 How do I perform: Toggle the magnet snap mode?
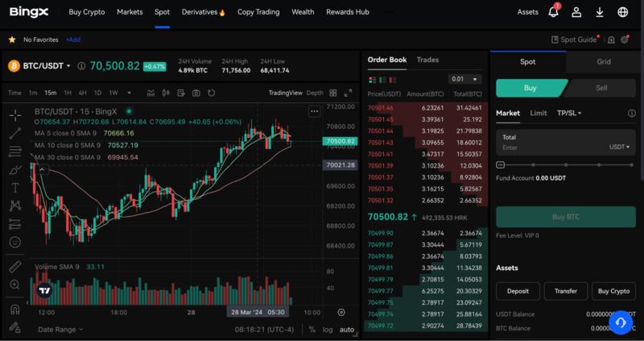point(15,309)
